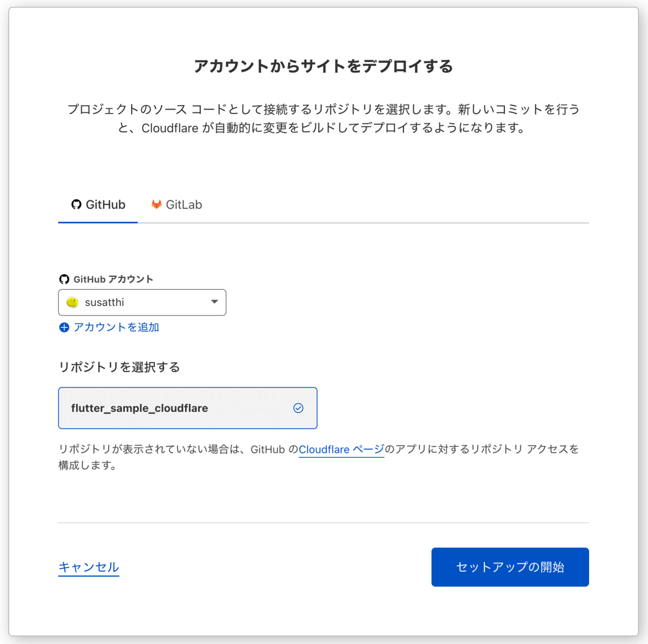Image resolution: width=648 pixels, height=644 pixels.
Task: Click the blue plus icon next to アカウントを追加
Action: coord(64,328)
